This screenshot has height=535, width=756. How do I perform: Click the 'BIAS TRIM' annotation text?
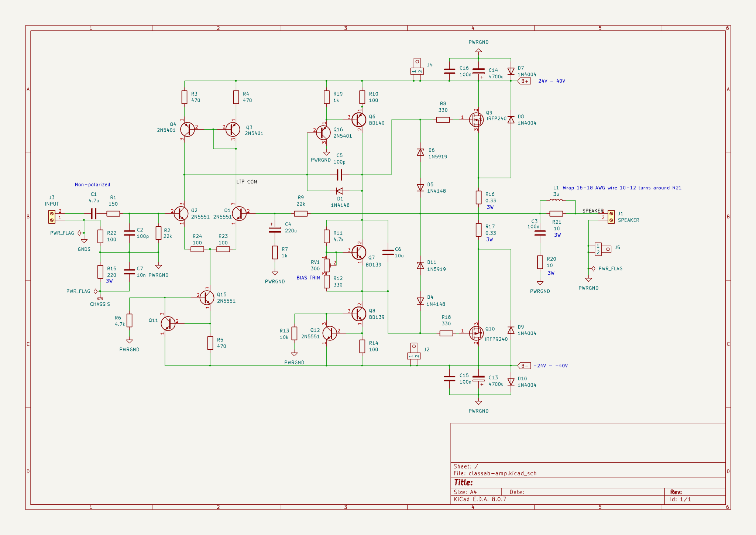tap(308, 278)
